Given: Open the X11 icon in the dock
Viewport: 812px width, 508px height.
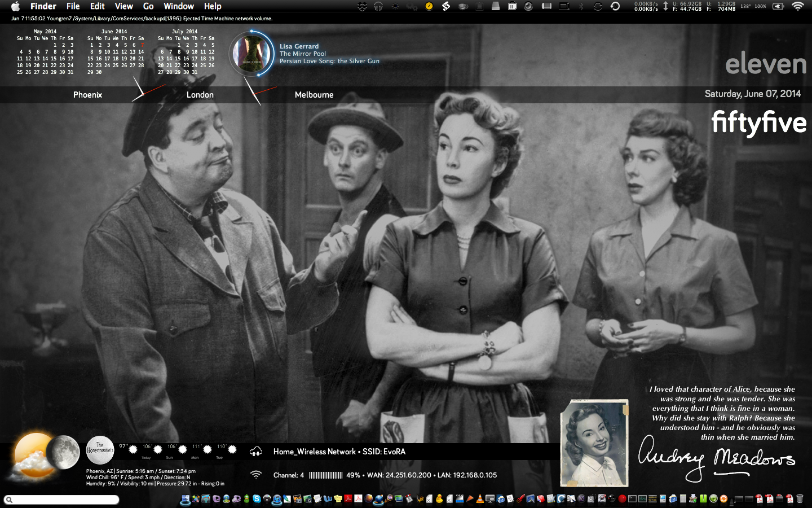Looking at the screenshot, I should (x=581, y=499).
